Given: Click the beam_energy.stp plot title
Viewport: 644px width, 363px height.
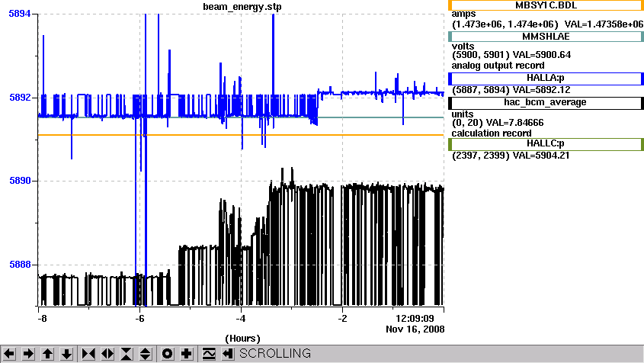Looking at the screenshot, I should click(x=242, y=7).
